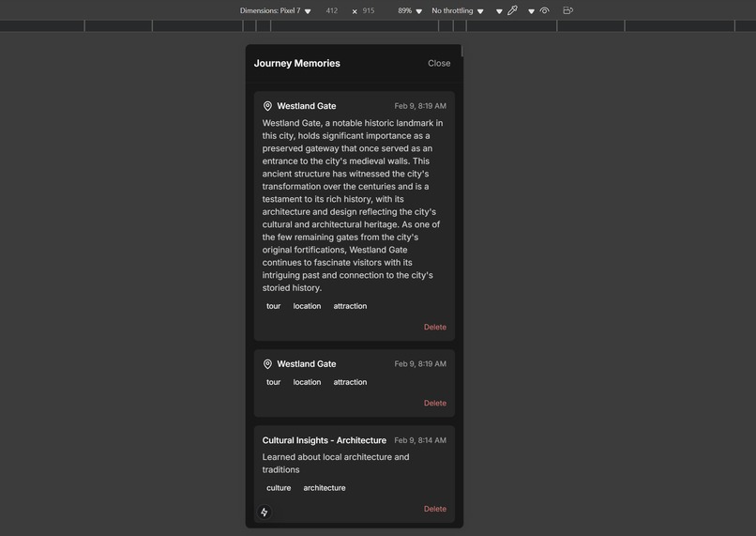Click location pin on second Westland Gate card

[267, 364]
